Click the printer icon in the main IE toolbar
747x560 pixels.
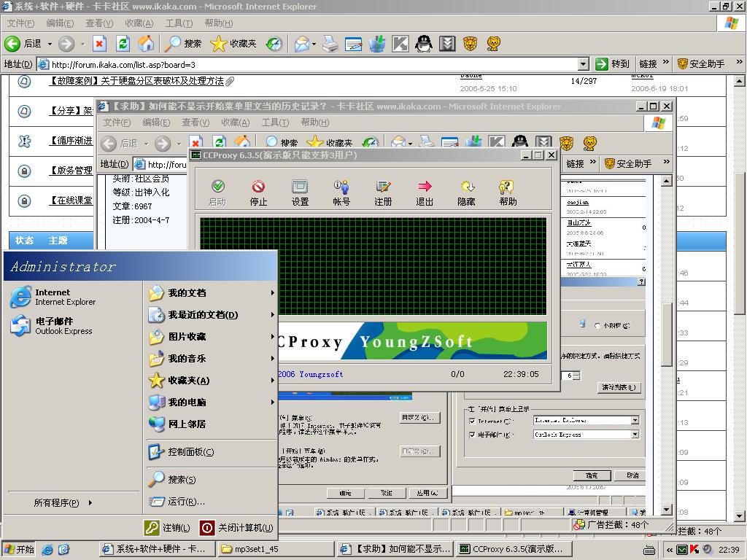pos(330,44)
